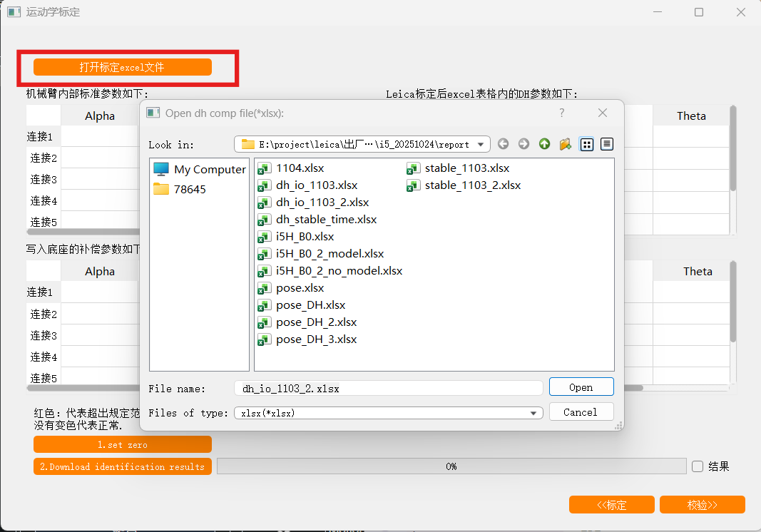The image size is (761, 532).
Task: Select the pose_DH_2.xlsx file
Action: [x=316, y=322]
